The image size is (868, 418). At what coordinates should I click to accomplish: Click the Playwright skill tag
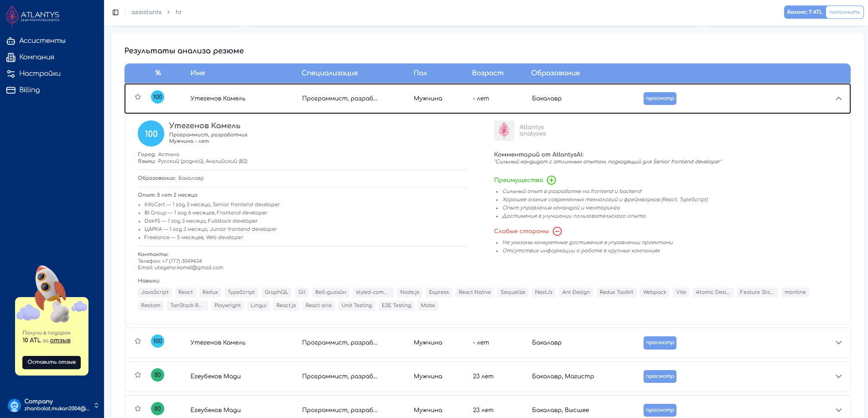click(228, 306)
